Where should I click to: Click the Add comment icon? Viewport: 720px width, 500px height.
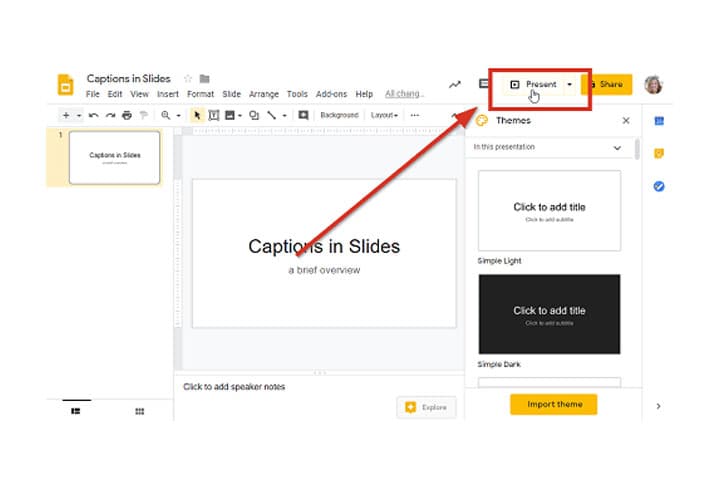tap(303, 115)
